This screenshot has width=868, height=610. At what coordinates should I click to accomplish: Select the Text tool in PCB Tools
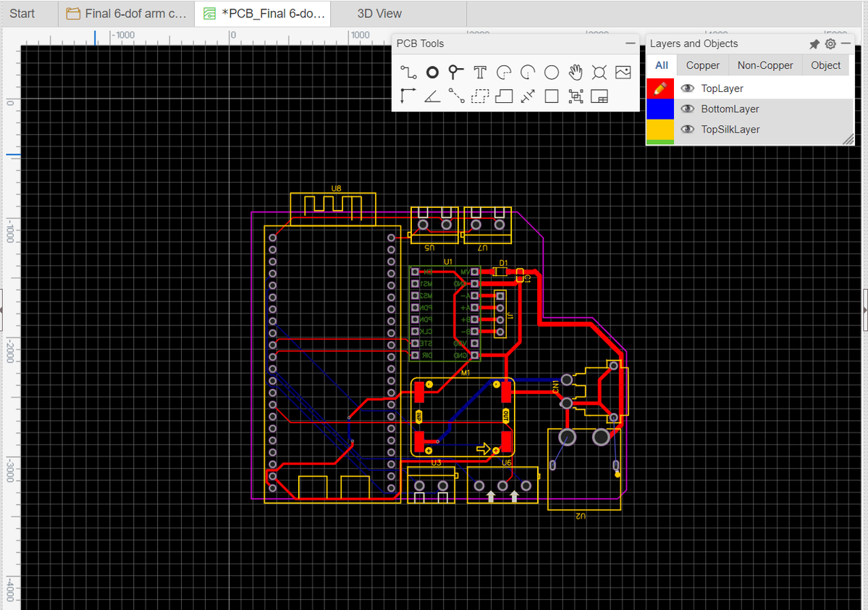(480, 72)
